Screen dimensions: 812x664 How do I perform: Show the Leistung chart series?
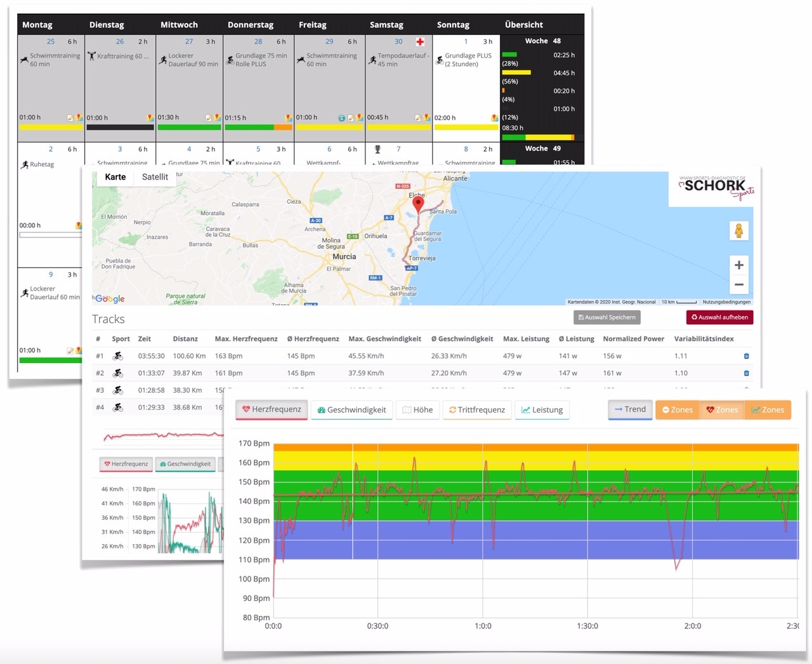542,409
